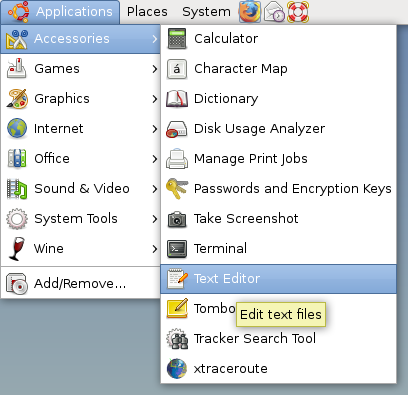This screenshot has width=408, height=395.
Task: Select the Sound & Video category label
Action: (82, 189)
